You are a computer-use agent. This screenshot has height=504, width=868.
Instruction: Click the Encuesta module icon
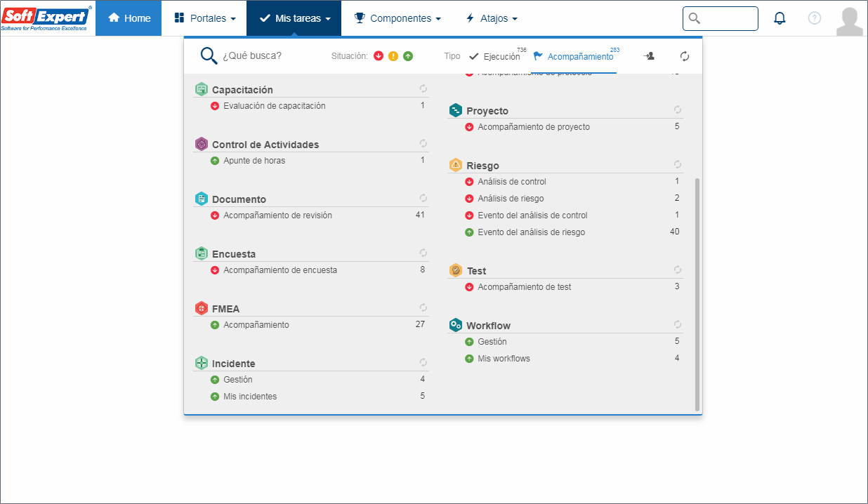pyautogui.click(x=202, y=253)
